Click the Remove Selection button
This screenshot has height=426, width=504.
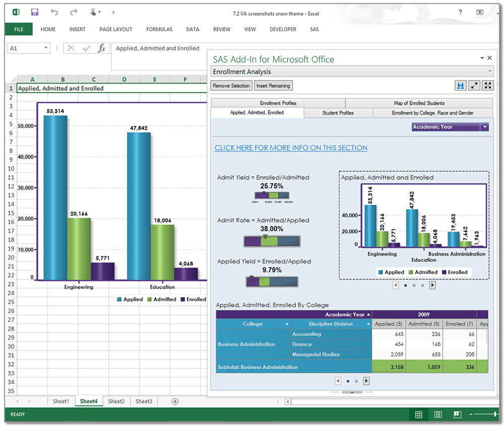pos(231,86)
